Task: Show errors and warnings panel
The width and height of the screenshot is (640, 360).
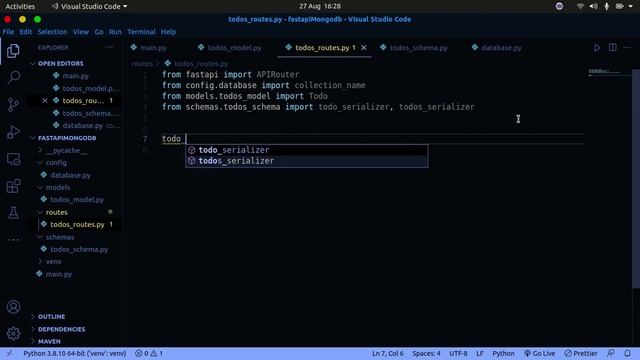Action: click(x=149, y=353)
